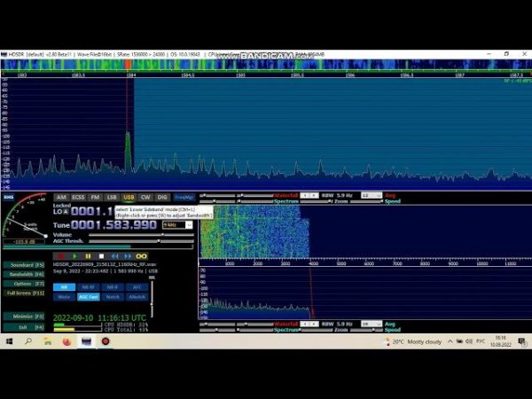Screen dimensions: 532x399
Task: Select FM demodulation mode
Action: click(x=95, y=197)
